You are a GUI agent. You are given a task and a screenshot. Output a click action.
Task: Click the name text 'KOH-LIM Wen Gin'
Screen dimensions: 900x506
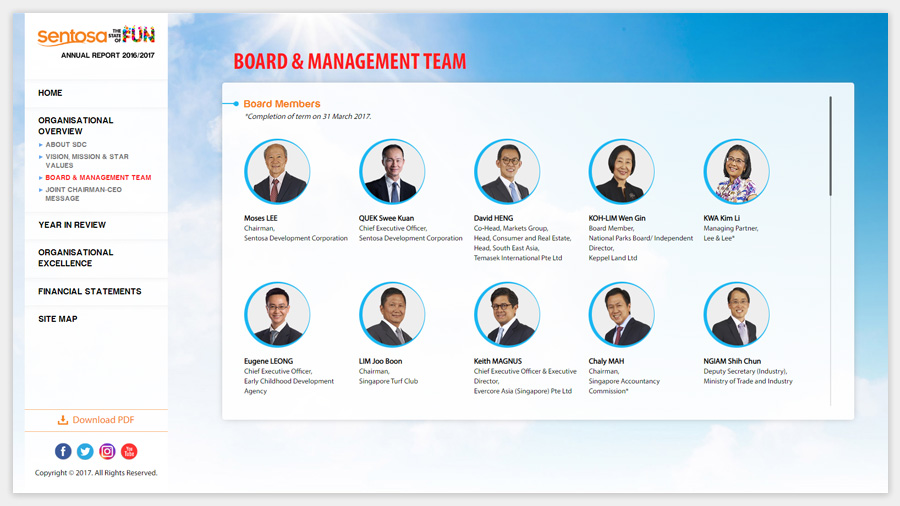tap(617, 218)
